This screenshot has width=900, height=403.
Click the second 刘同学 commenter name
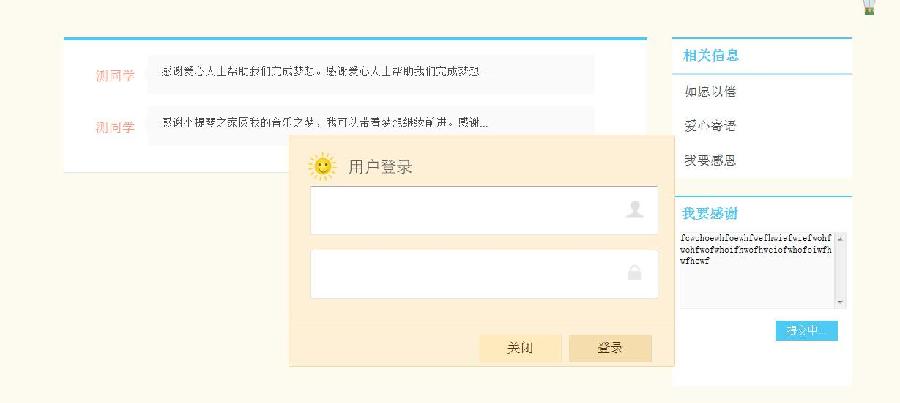pyautogui.click(x=115, y=127)
